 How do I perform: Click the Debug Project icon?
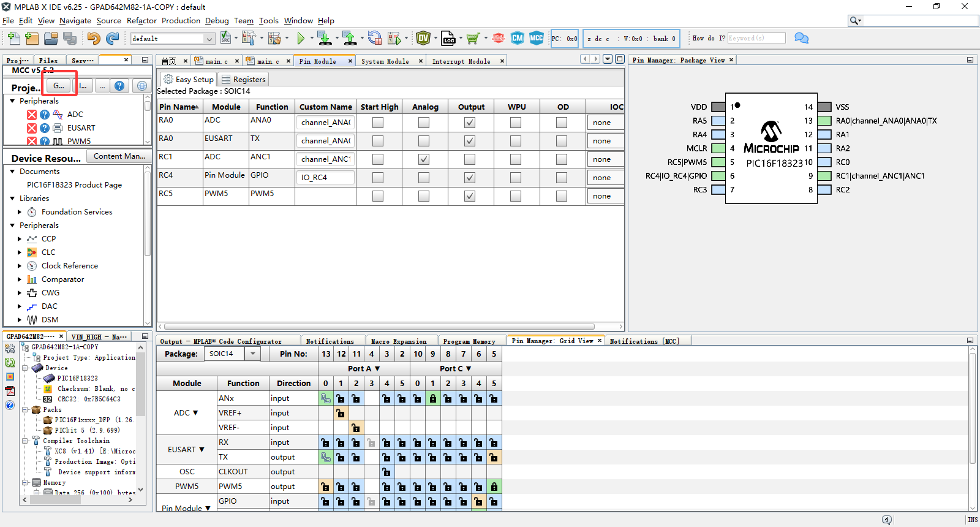pyautogui.click(x=394, y=39)
